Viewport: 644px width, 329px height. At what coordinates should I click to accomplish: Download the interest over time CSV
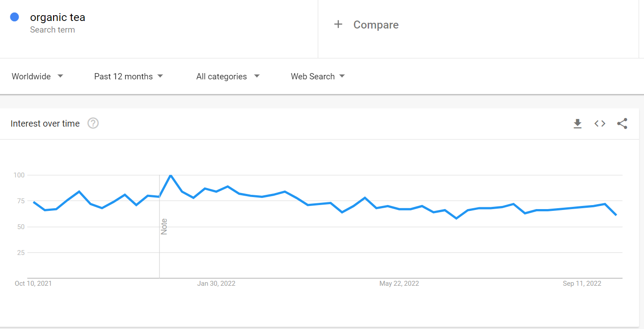(x=578, y=123)
